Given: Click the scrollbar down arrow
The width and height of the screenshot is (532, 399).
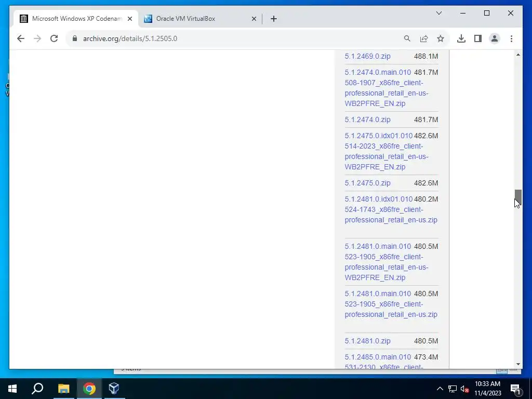Looking at the screenshot, I should (x=518, y=364).
